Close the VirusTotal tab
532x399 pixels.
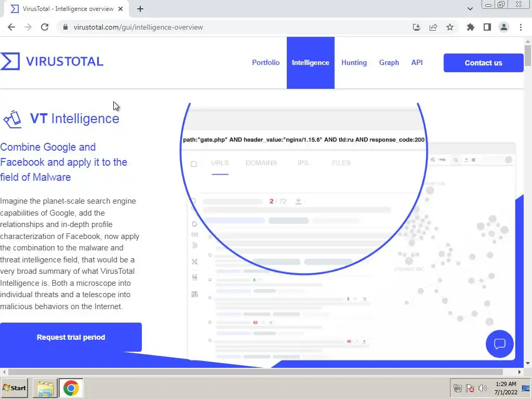click(121, 9)
